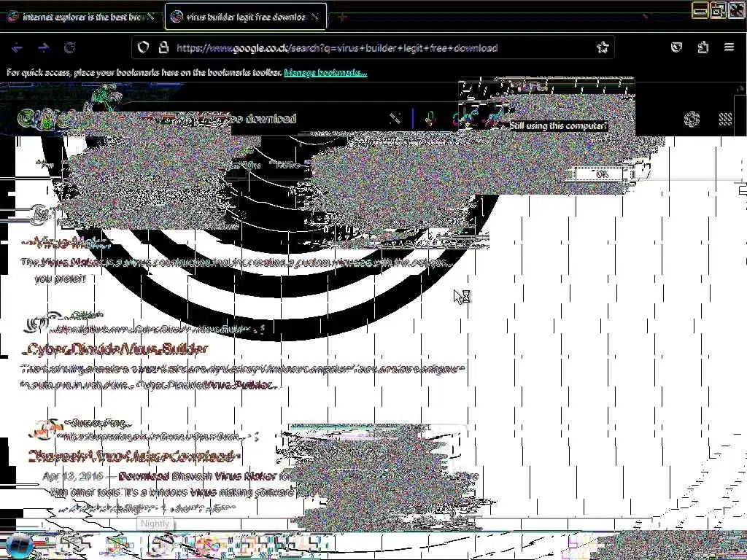This screenshot has height=560, width=747.
Task: Click the 'Still using this computer?' message
Action: click(558, 126)
